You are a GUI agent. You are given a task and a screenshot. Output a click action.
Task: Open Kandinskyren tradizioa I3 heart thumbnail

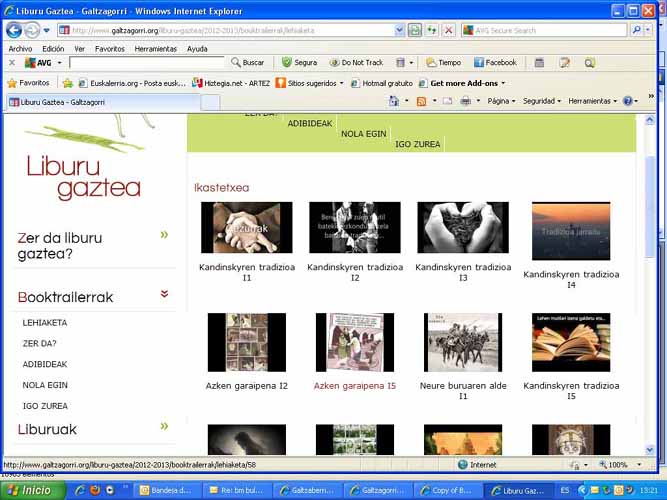[463, 228]
